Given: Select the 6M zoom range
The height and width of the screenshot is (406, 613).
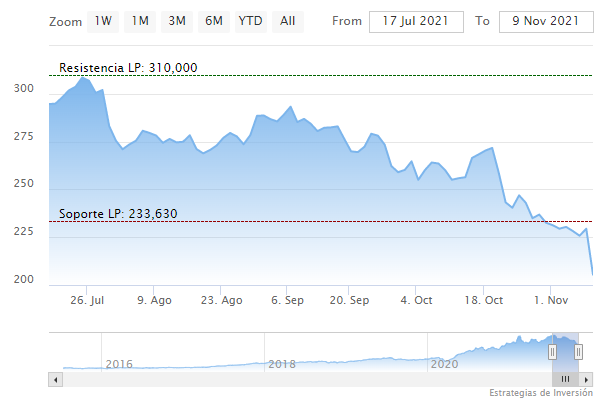Looking at the screenshot, I should click(x=213, y=21).
